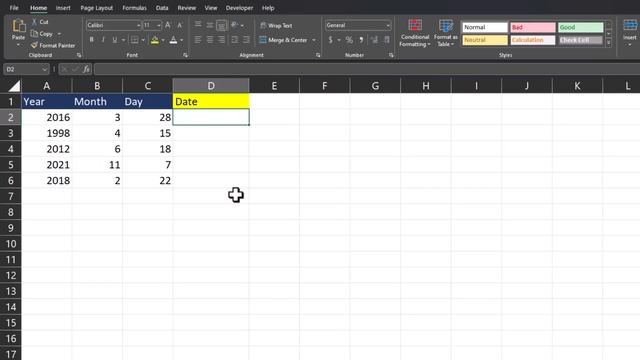Viewport: 640px width, 360px height.
Task: Cut the selection with the scissors icon
Action: click(35, 22)
